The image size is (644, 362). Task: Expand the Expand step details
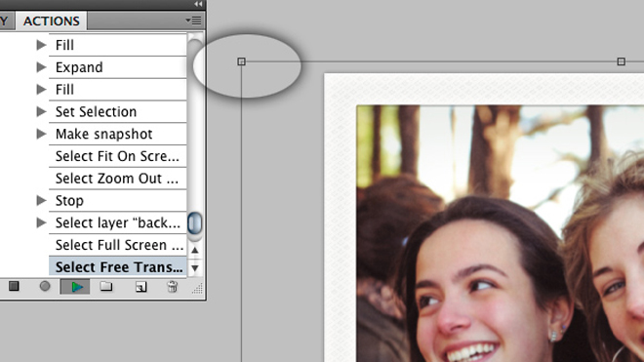click(41, 67)
